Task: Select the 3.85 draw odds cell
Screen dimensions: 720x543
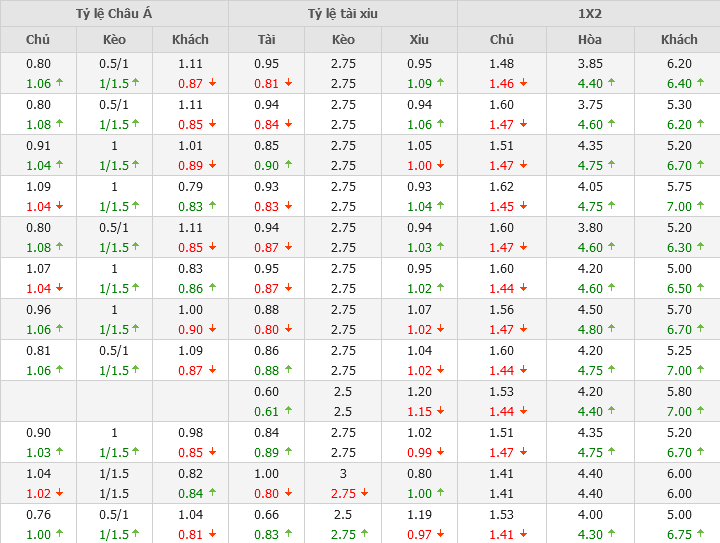Action: pyautogui.click(x=590, y=63)
